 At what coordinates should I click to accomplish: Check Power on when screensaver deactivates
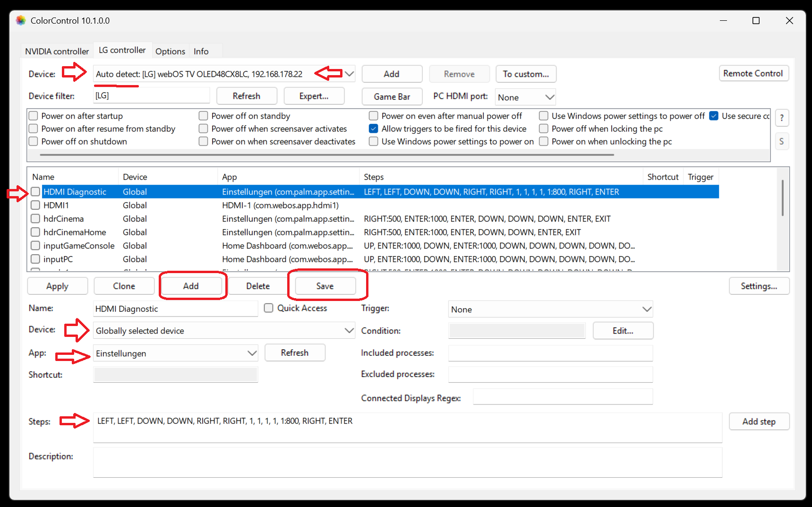click(x=204, y=141)
